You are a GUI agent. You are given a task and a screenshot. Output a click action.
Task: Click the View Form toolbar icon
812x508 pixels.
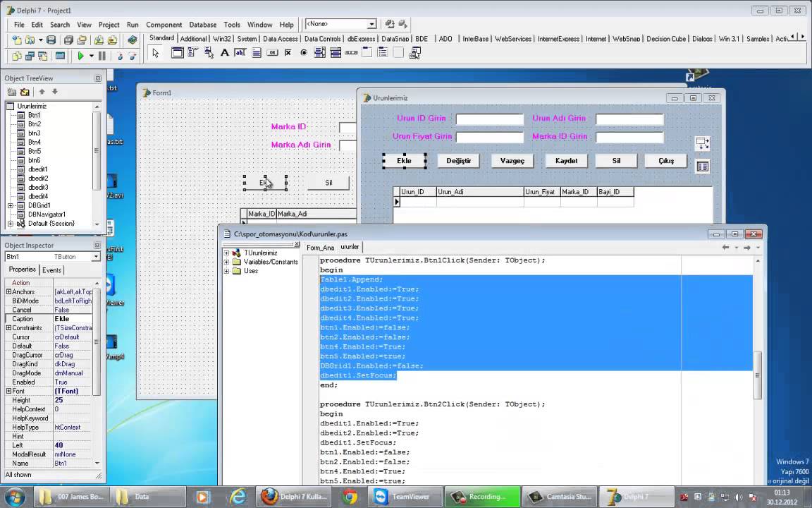pyautogui.click(x=30, y=56)
